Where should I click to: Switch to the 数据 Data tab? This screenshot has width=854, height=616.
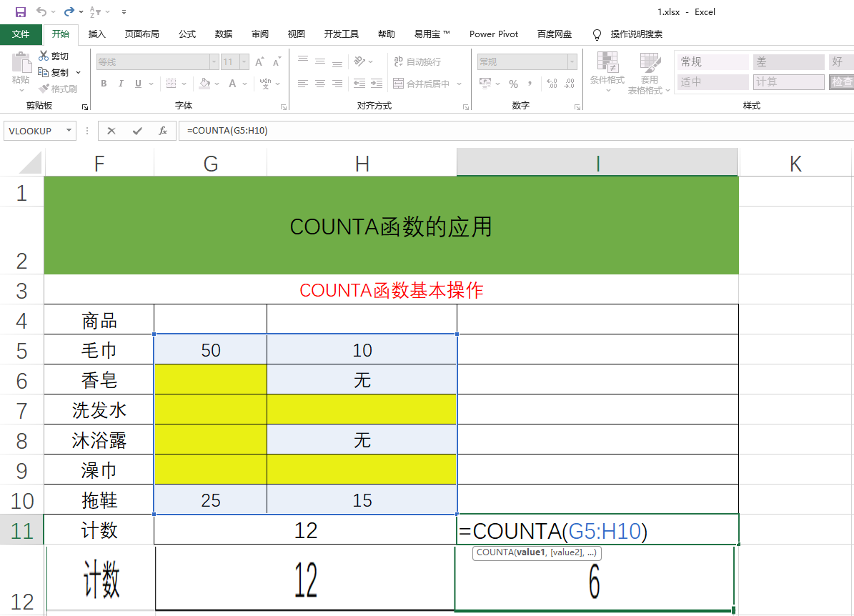point(223,34)
